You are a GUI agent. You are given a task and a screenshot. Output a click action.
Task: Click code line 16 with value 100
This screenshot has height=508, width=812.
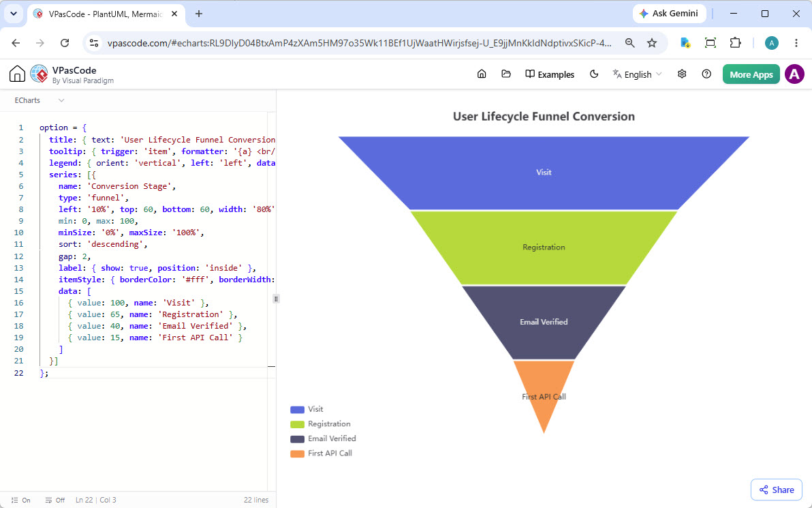138,303
